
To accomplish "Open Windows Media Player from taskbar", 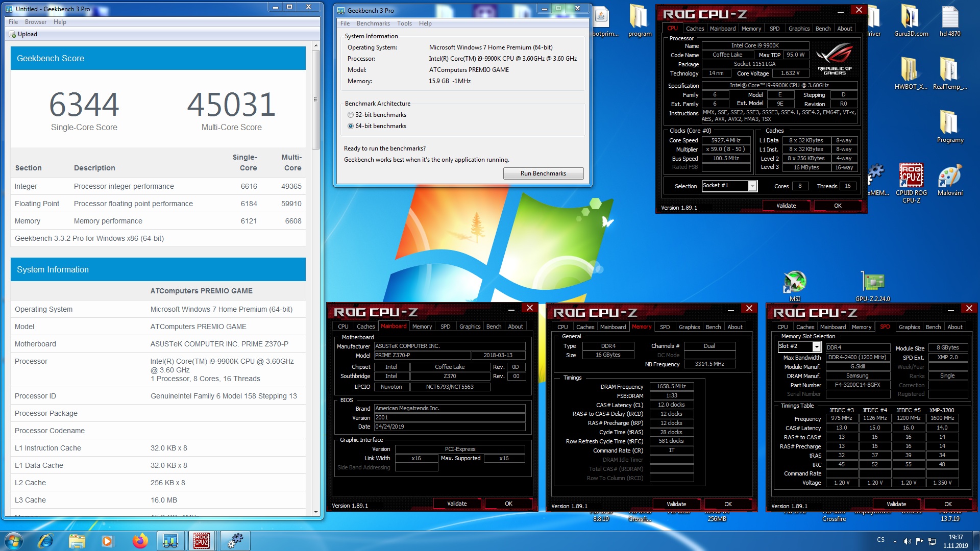I will pyautogui.click(x=107, y=541).
